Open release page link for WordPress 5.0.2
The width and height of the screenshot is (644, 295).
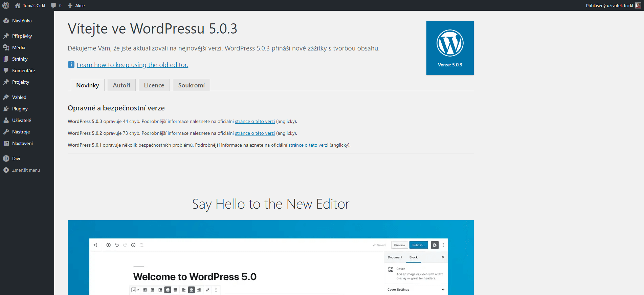tap(255, 133)
